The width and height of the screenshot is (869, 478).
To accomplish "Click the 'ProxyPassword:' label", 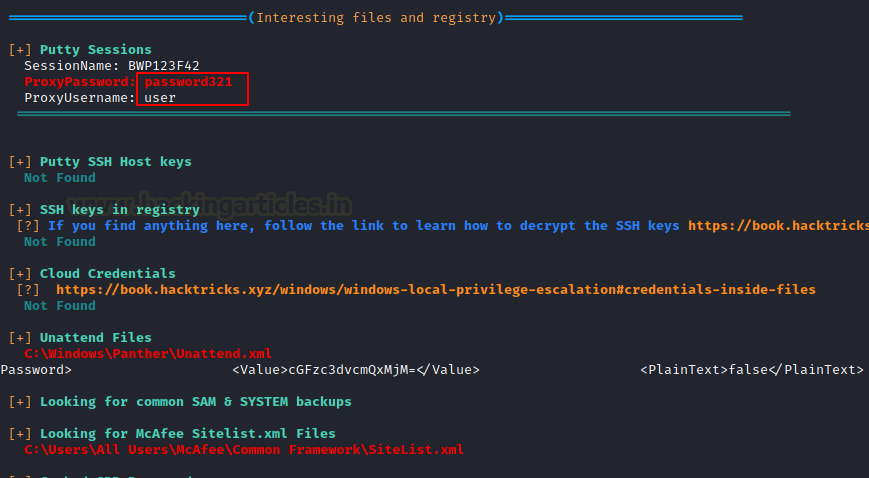I will click(x=80, y=82).
